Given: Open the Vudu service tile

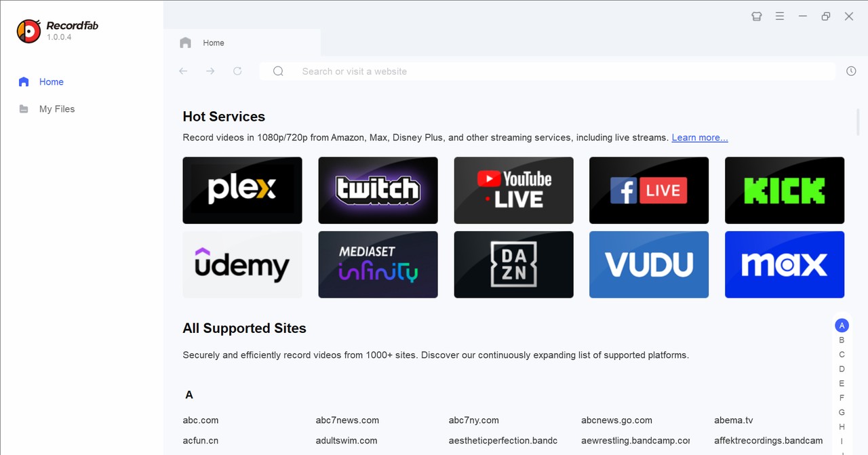Looking at the screenshot, I should point(649,264).
